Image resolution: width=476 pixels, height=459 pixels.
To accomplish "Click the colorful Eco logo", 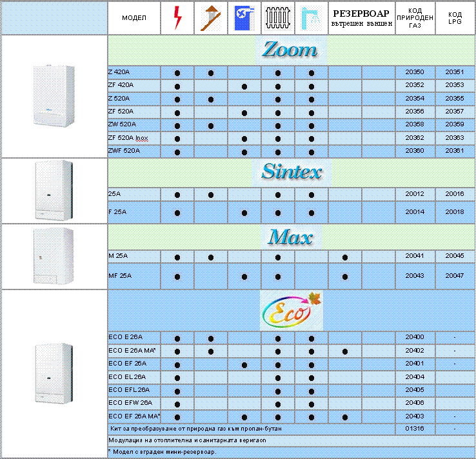I will [x=291, y=310].
